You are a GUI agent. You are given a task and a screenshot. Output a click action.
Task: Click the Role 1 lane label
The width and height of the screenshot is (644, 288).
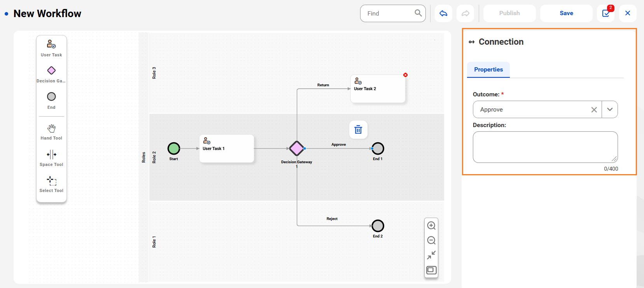[154, 242]
